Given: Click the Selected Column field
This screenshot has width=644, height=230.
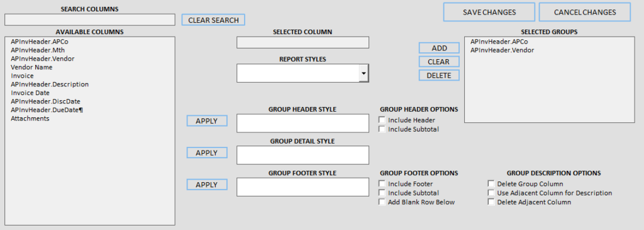Looking at the screenshot, I should 303,42.
